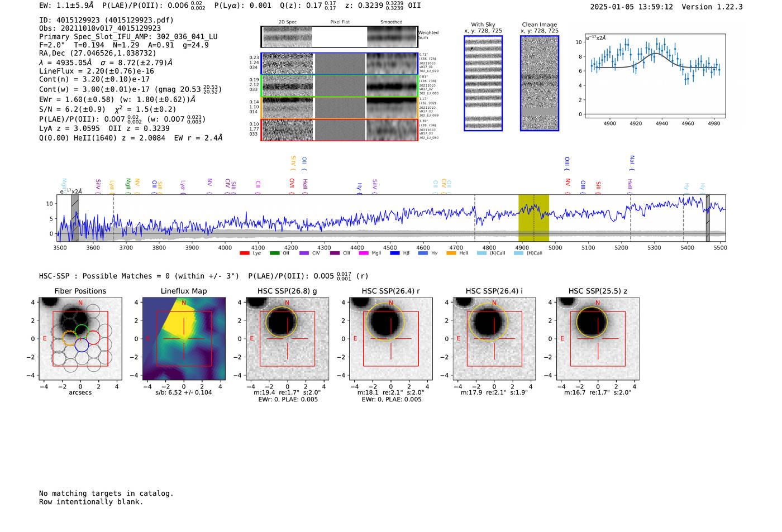Screen dimensions: 782x532
Task: Select the LyA z = 3.0595 text
Action: [x=70, y=128]
